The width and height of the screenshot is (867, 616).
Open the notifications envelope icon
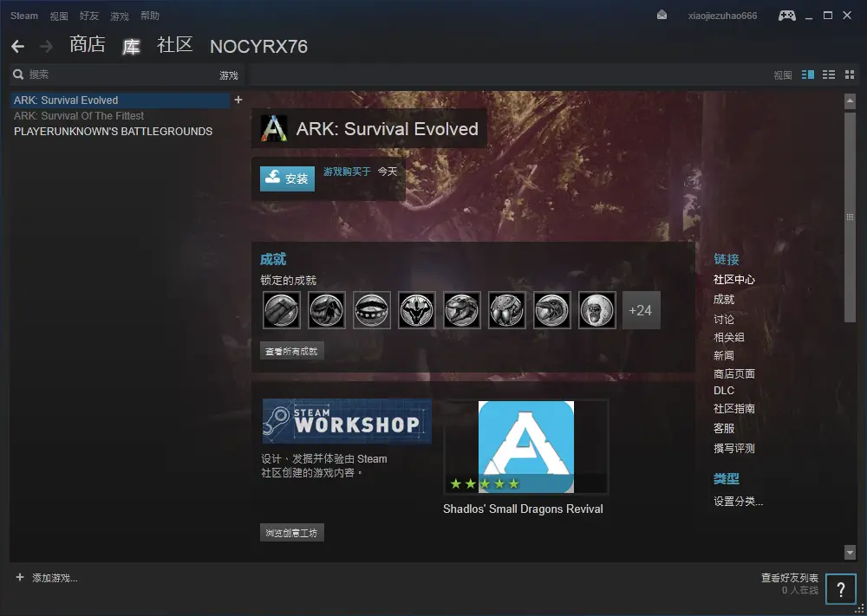coord(662,16)
